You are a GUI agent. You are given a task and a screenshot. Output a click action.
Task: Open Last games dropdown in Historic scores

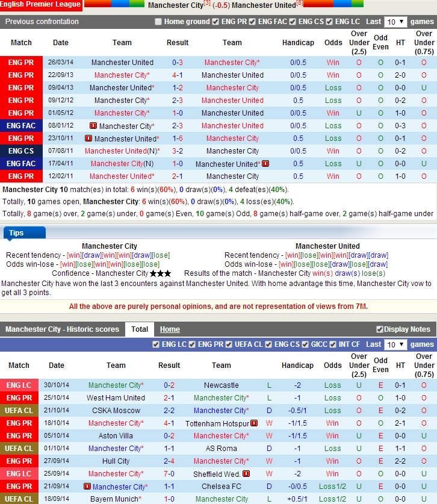pyautogui.click(x=395, y=344)
